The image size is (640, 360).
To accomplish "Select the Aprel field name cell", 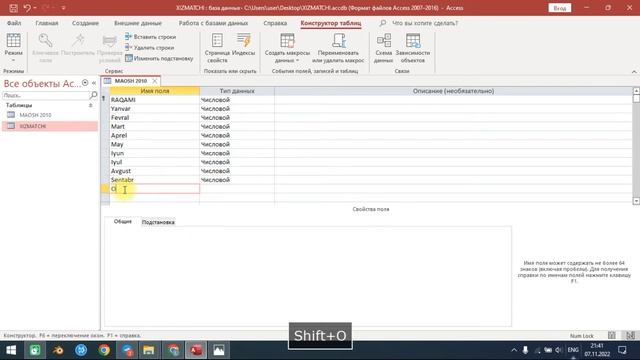I will (155, 135).
